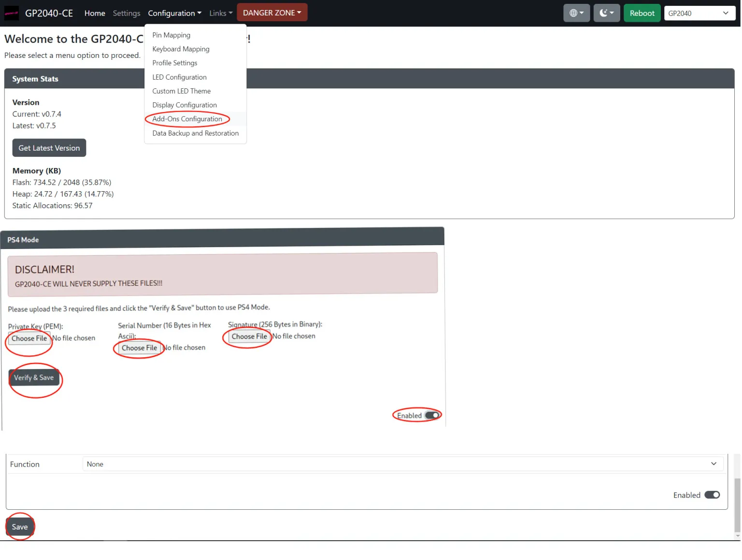Click Verify & Save button
742x560 pixels.
point(34,378)
